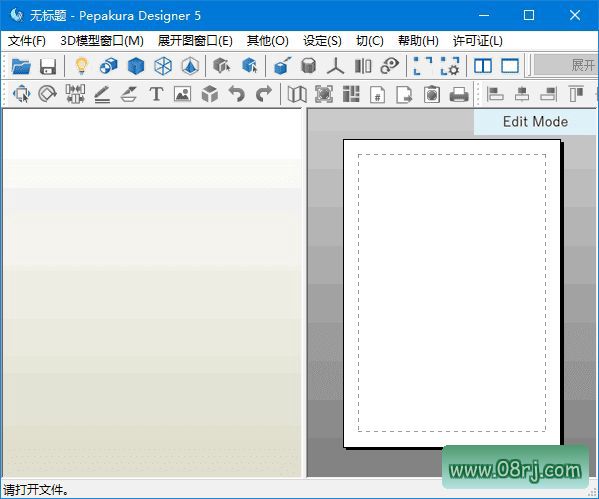
Task: Open the 切(C) menu
Action: 370,41
